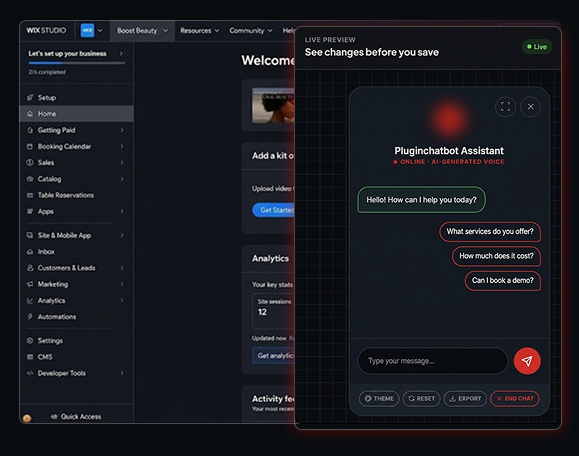
Task: Open Automations from sidebar
Action: [x=76, y=317]
